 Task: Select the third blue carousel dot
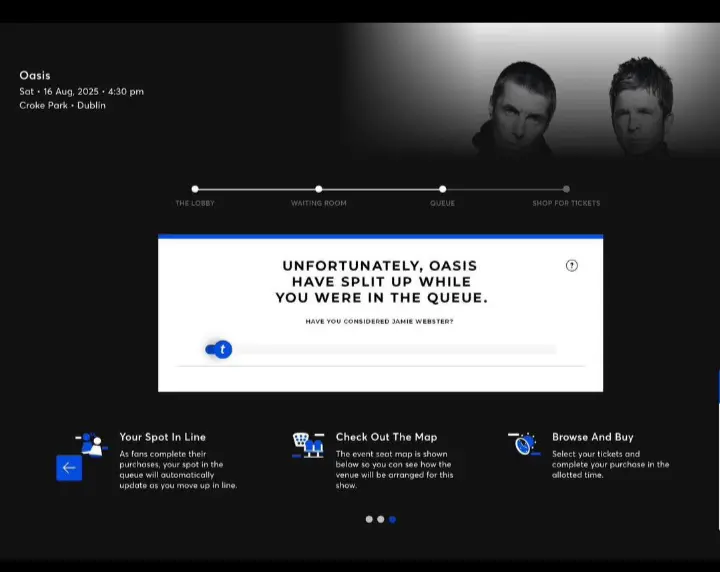tap(392, 519)
